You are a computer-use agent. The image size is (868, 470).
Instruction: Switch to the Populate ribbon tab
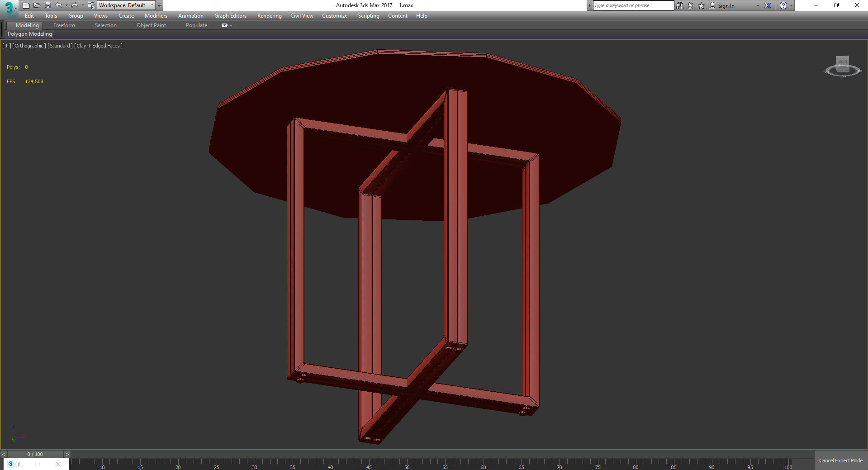[x=196, y=25]
